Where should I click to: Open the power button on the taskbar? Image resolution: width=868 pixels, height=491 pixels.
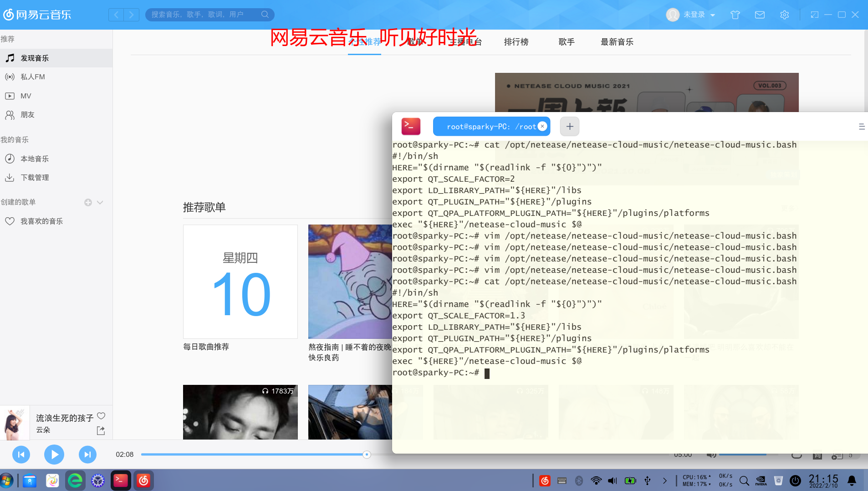click(795, 481)
